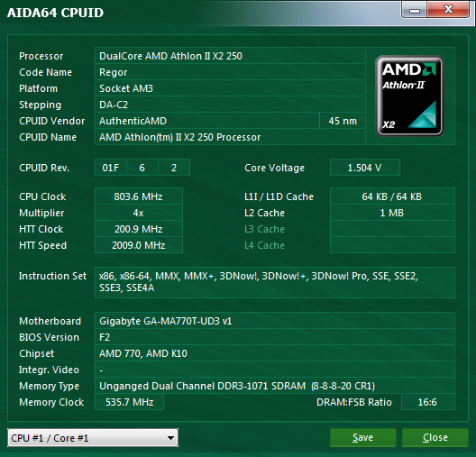The height and width of the screenshot is (457, 476).
Task: Select the Memory Clock 535.7 MHz value
Action: tap(129, 402)
